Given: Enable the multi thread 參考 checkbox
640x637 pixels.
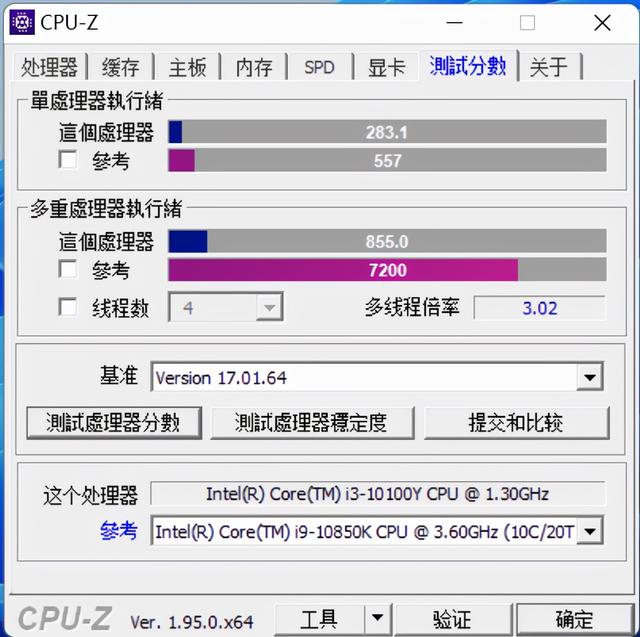Looking at the screenshot, I should [x=67, y=269].
